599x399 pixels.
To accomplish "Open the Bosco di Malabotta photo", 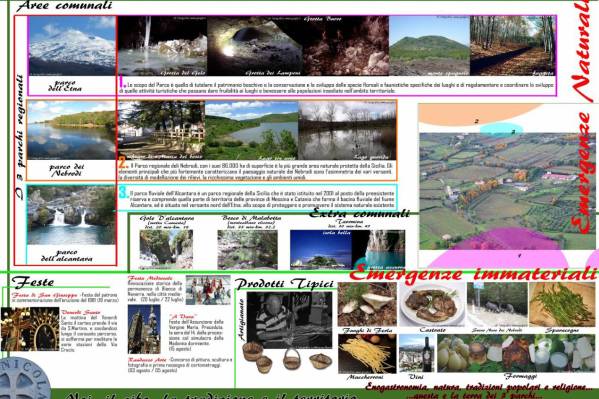I will [x=248, y=249].
